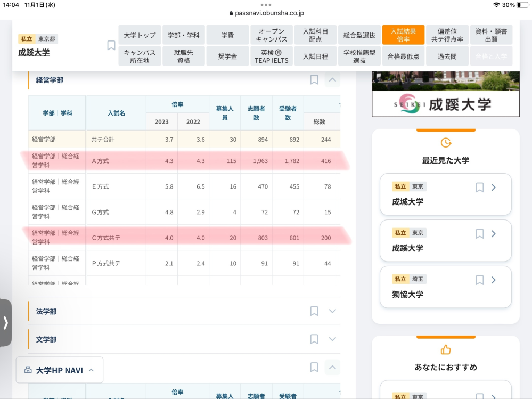
Task: Tap the Wi-Fi status icon
Action: tap(496, 5)
